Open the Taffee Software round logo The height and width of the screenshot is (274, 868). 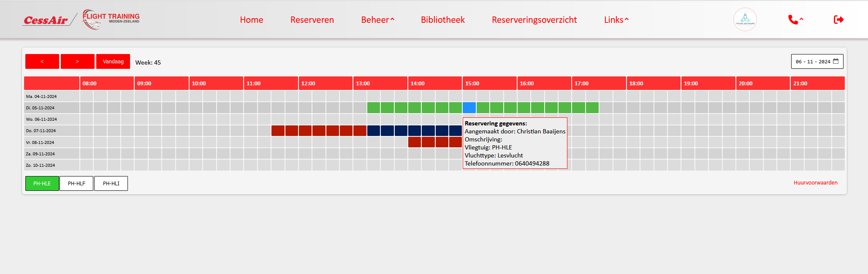pos(745,19)
